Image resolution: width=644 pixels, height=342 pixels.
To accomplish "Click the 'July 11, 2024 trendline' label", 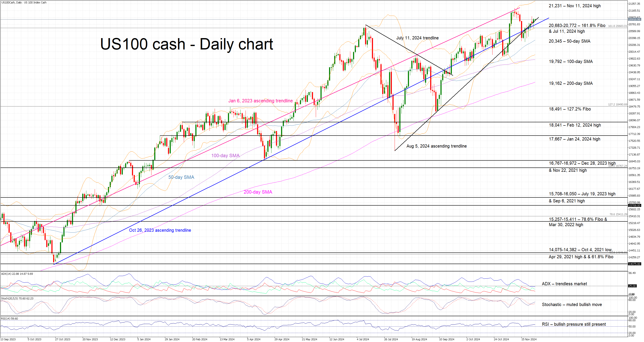I will (417, 38).
